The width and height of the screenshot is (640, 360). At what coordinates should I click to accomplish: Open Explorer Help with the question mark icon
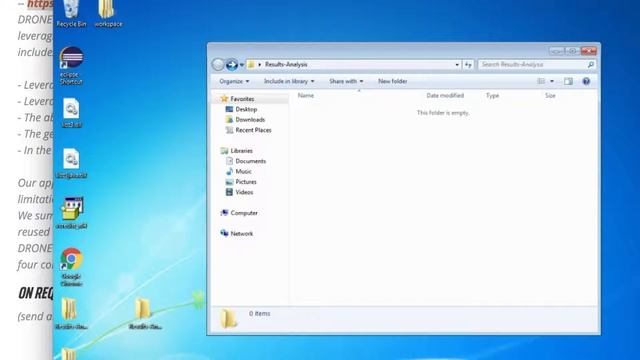coord(586,81)
